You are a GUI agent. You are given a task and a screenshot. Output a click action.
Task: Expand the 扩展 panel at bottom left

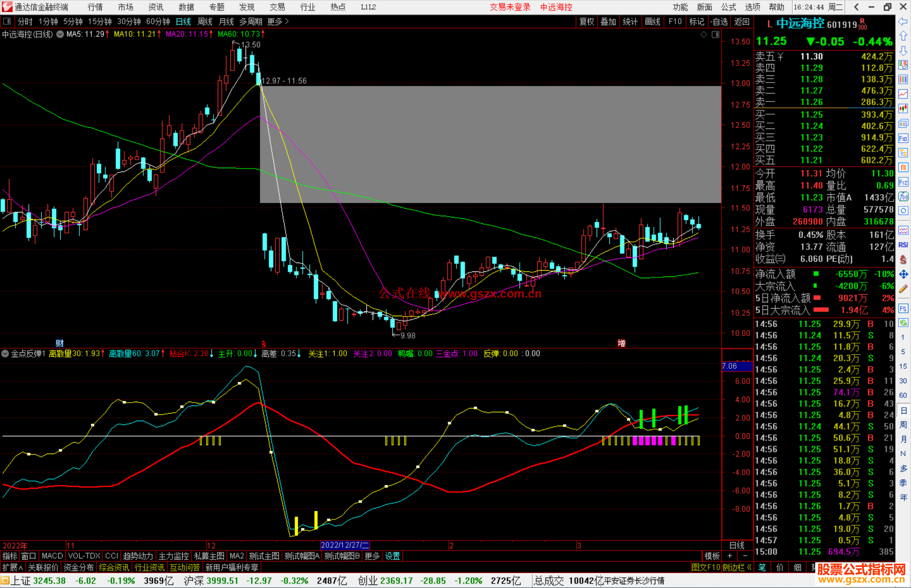(13, 567)
